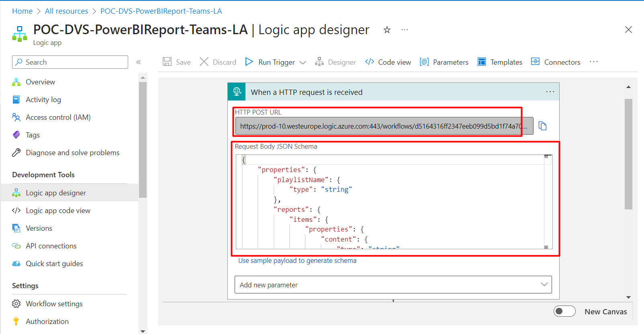Viewport: 644px width, 334px height.
Task: Copy the HTTP POST URL
Action: (543, 126)
